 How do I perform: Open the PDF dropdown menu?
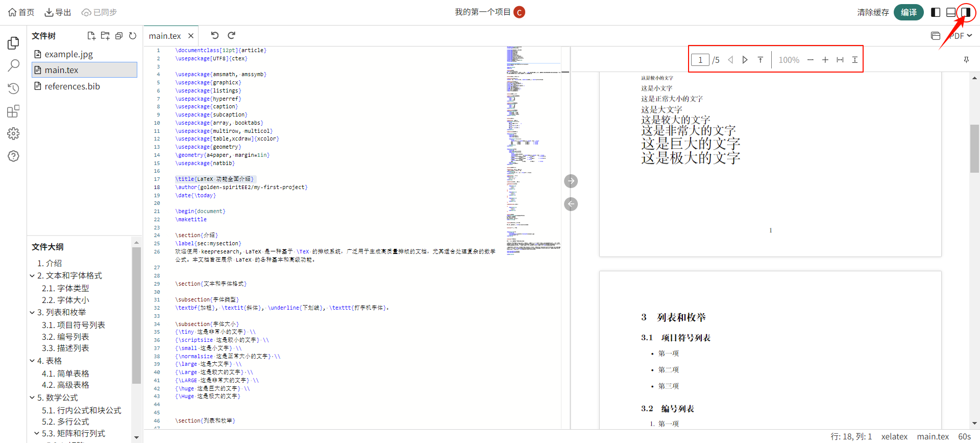pos(962,36)
